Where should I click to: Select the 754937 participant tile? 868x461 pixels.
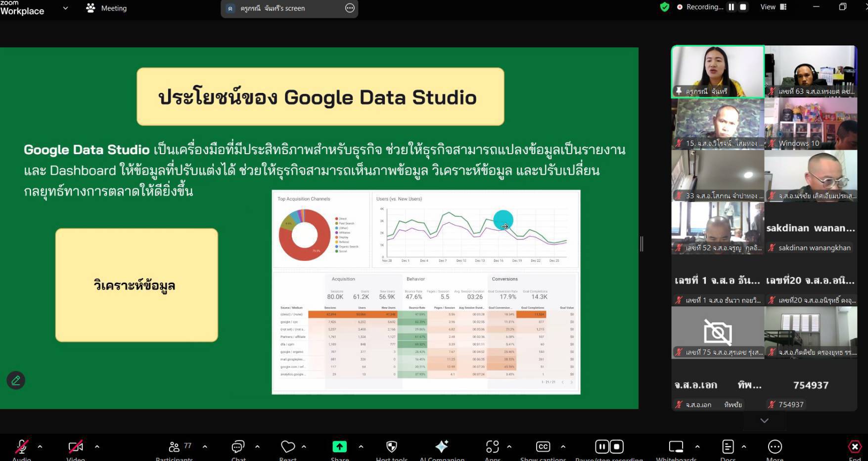point(811,385)
